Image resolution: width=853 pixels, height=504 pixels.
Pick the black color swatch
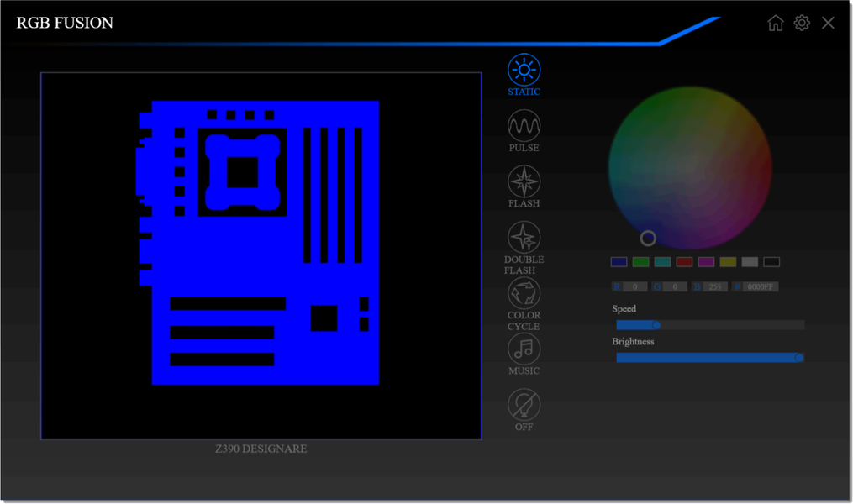(x=771, y=262)
